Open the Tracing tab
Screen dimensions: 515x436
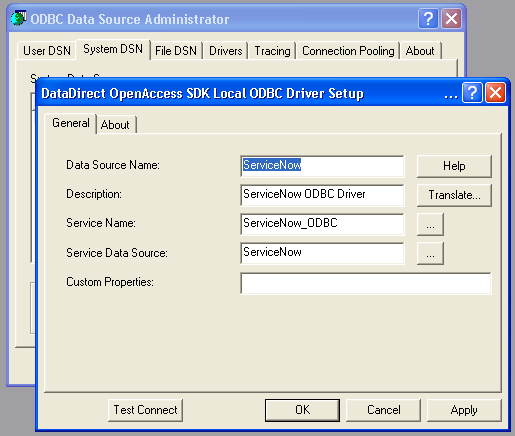pos(272,51)
